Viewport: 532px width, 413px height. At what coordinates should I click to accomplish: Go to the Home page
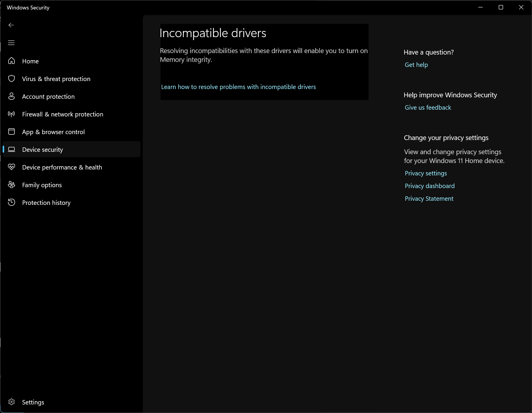pos(71,61)
